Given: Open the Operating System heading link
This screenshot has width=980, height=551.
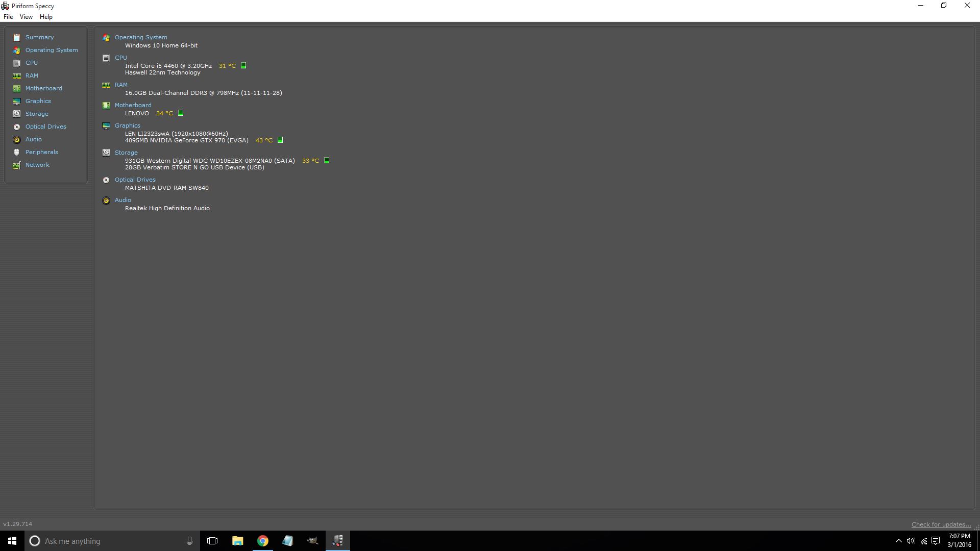Looking at the screenshot, I should (x=141, y=37).
